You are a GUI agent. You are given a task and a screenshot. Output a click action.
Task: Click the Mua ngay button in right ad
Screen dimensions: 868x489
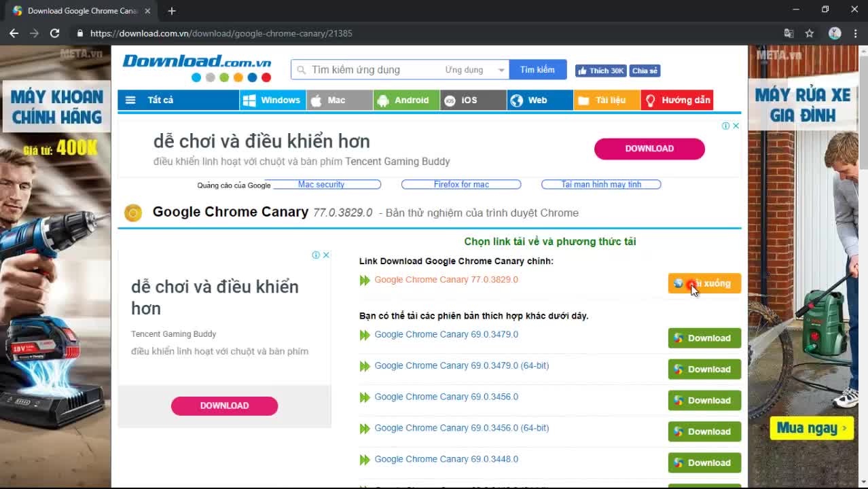pos(812,428)
